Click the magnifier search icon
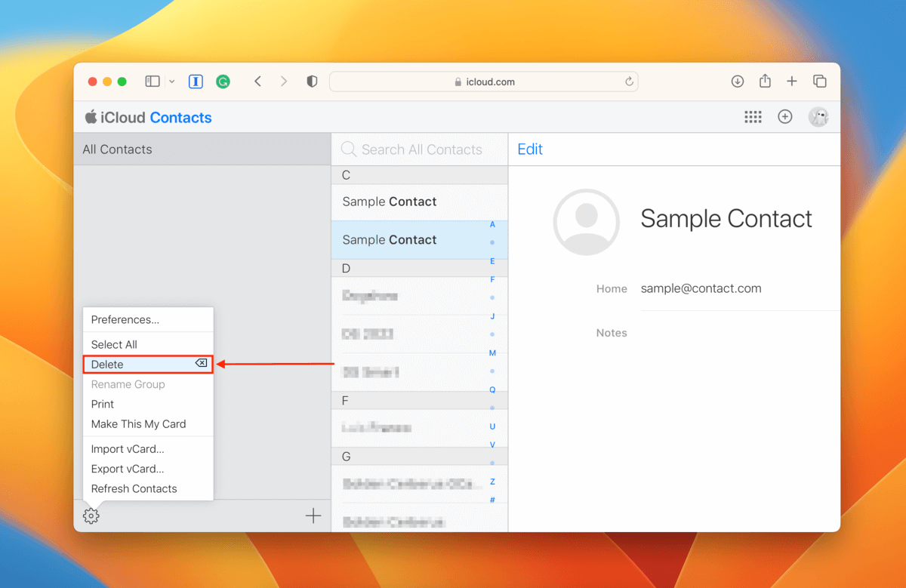The width and height of the screenshot is (906, 588). (349, 149)
